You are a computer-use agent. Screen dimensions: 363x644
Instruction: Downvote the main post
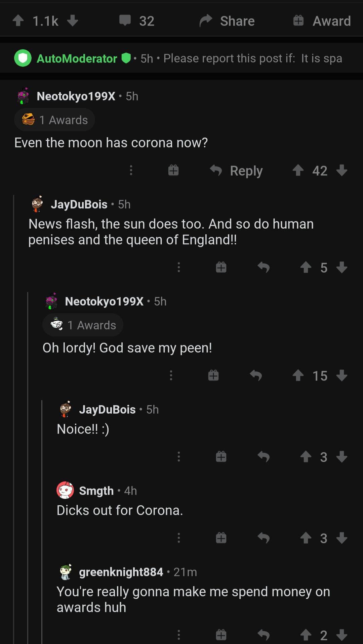73,21
